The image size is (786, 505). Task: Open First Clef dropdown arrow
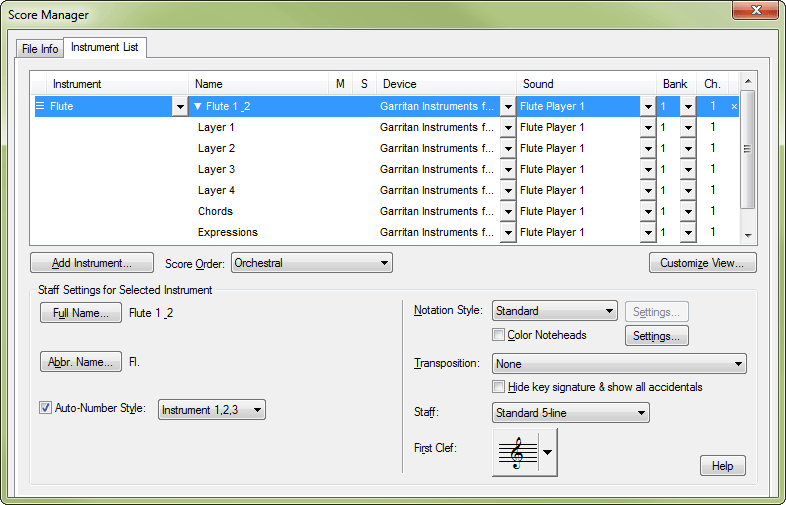[547, 453]
